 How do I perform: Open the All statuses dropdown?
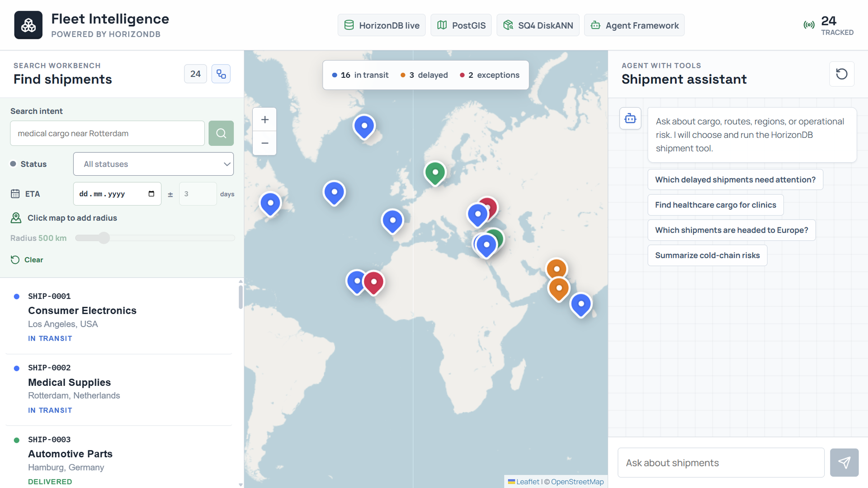click(x=153, y=164)
